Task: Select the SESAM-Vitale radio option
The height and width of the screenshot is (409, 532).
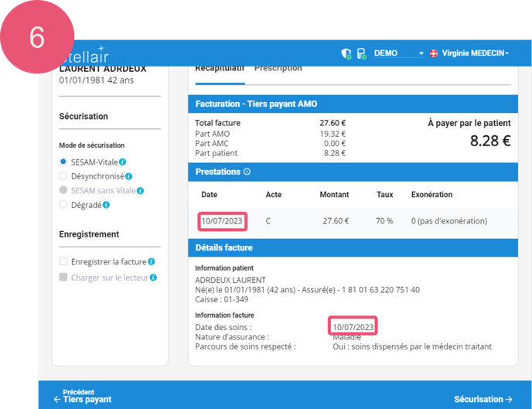Action: (63, 162)
